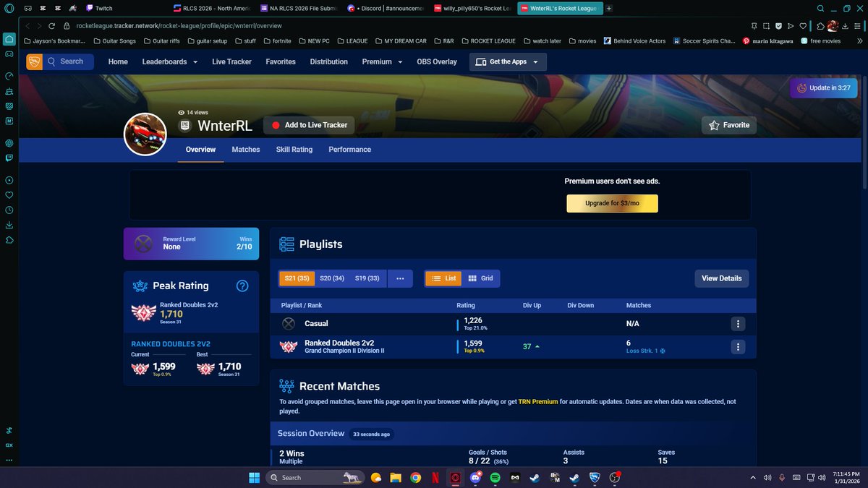
Task: Switch playlists to Grid view
Action: click(480, 278)
